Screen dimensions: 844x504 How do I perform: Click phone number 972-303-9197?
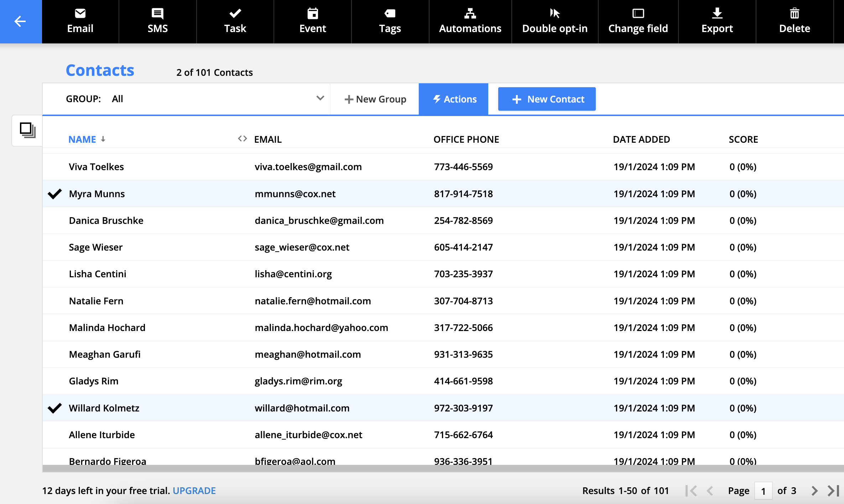pyautogui.click(x=463, y=408)
